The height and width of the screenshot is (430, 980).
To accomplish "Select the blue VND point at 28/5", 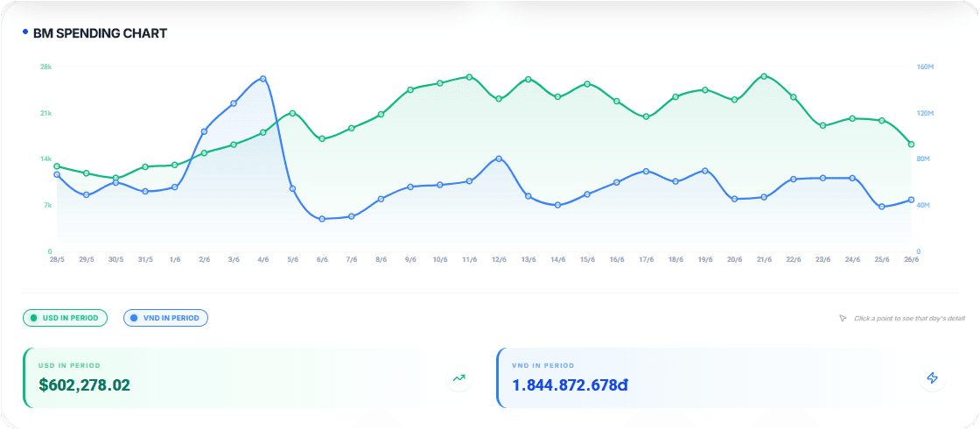I will point(57,174).
